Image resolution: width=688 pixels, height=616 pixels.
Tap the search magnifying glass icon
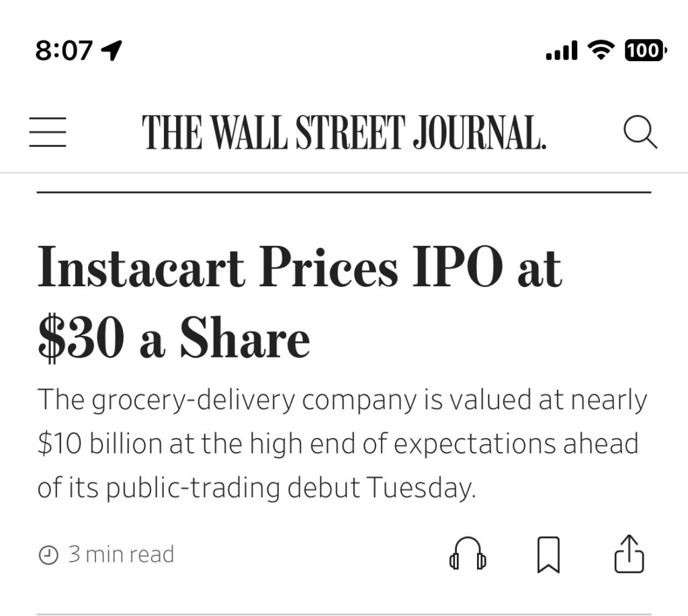(x=640, y=132)
